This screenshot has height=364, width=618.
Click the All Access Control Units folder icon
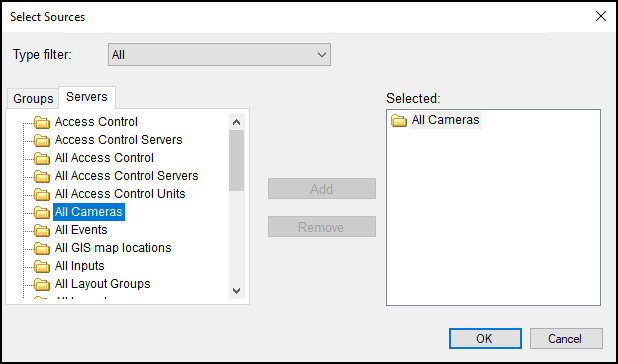click(x=42, y=194)
